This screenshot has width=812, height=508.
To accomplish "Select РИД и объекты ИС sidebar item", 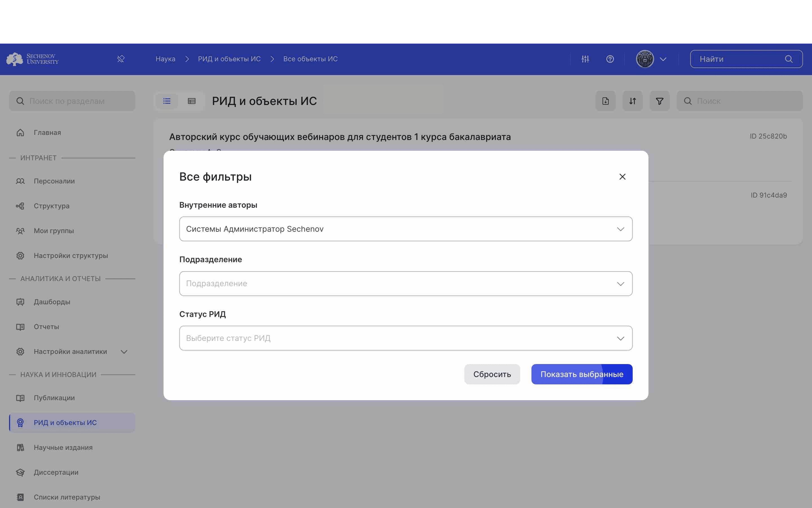I will pyautogui.click(x=72, y=423).
